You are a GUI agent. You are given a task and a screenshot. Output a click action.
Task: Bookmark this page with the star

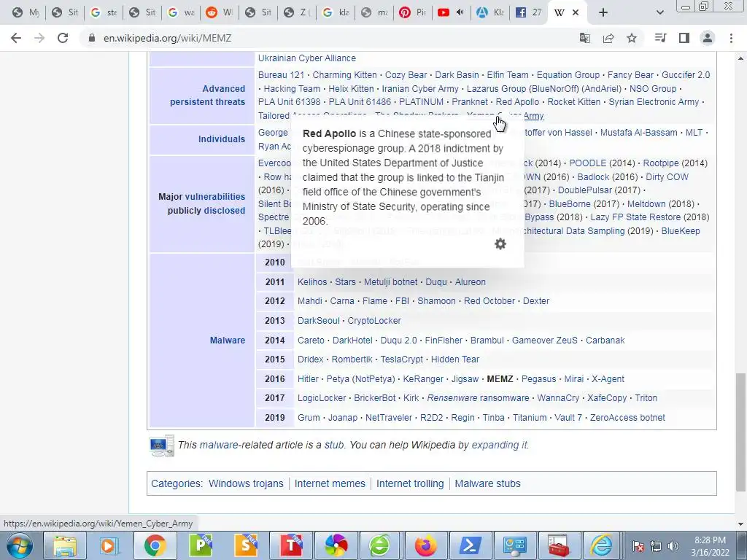click(x=632, y=38)
